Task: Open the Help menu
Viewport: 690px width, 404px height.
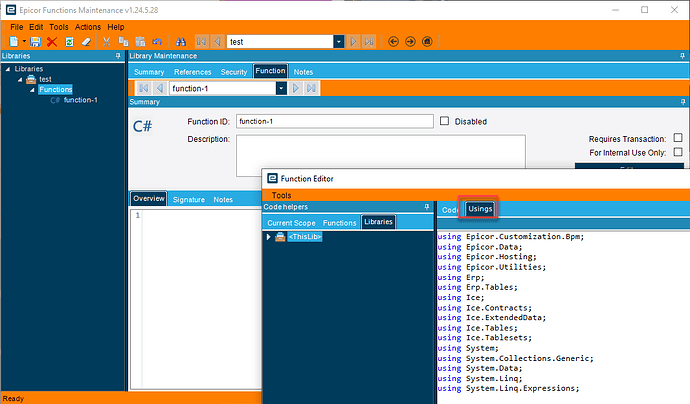Action: 116,27
